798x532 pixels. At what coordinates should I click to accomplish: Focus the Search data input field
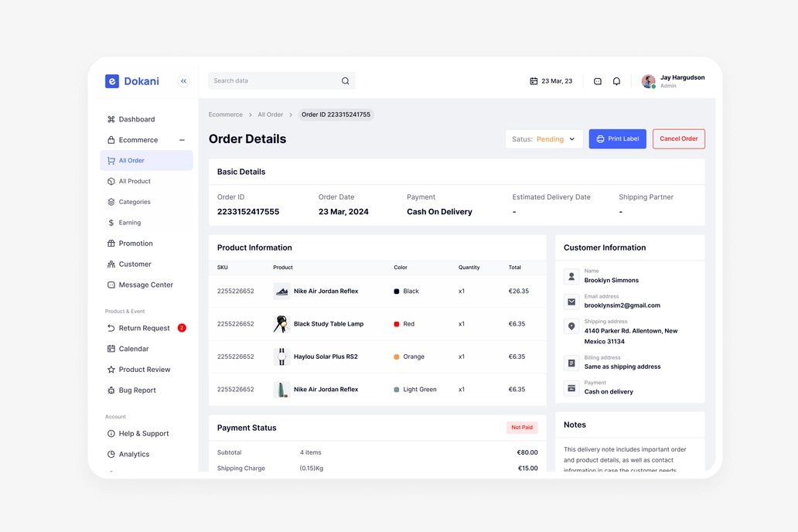(x=281, y=81)
